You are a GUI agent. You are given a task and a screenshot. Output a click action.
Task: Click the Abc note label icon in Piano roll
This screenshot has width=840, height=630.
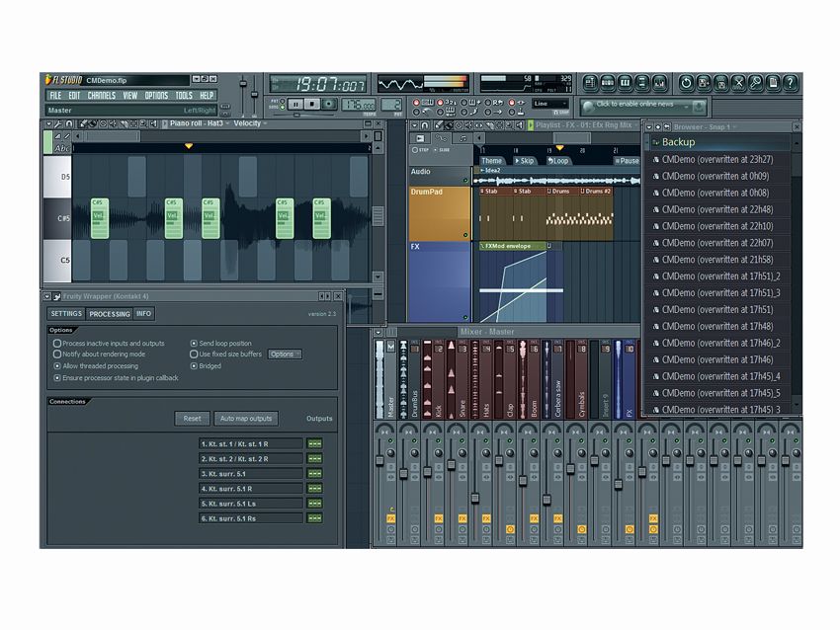(x=61, y=148)
